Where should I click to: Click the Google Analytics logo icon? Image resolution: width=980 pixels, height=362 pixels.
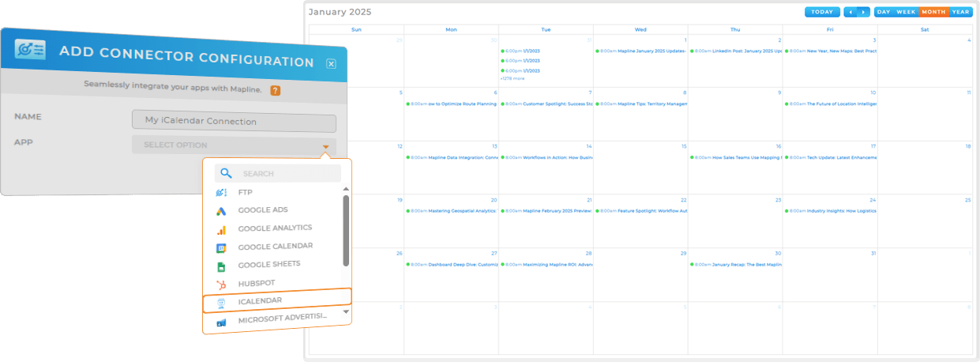point(222,229)
